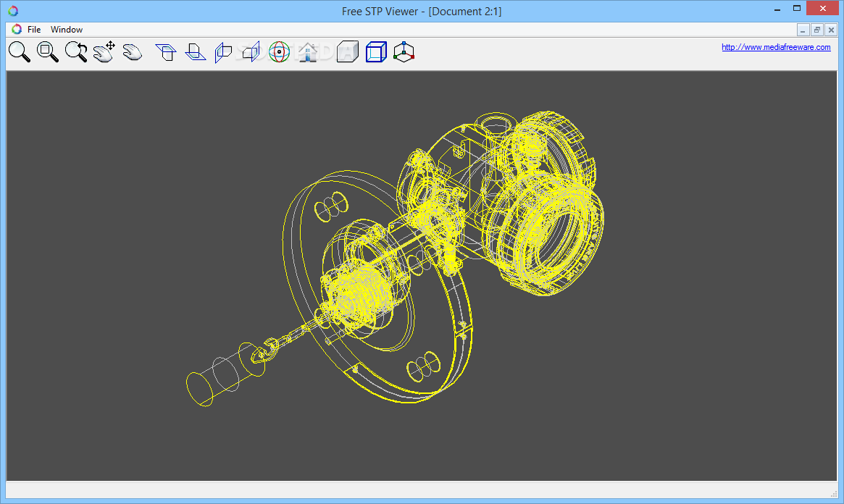Reset view with the home icon

click(x=308, y=52)
